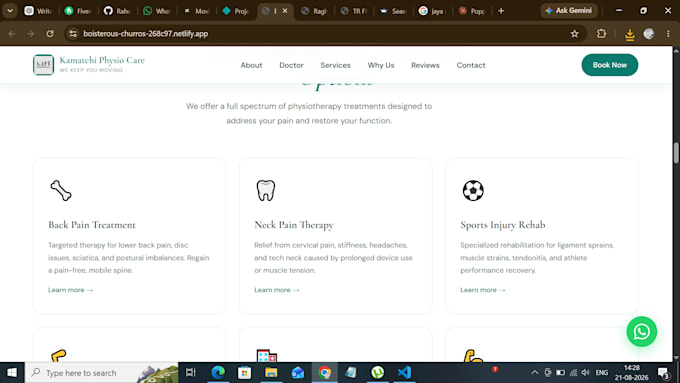Expand hidden system tray icons chevron
Screen dimensions: 680x383
(535, 373)
